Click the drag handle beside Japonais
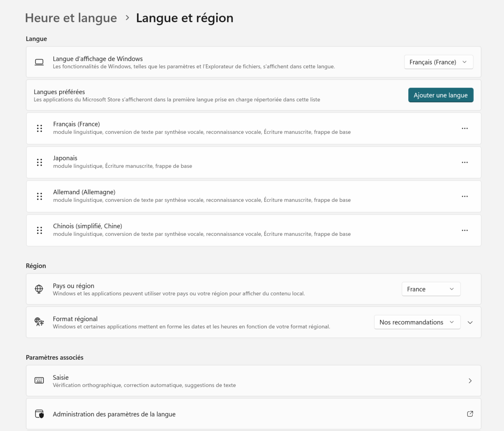The height and width of the screenshot is (431, 504). click(x=39, y=162)
